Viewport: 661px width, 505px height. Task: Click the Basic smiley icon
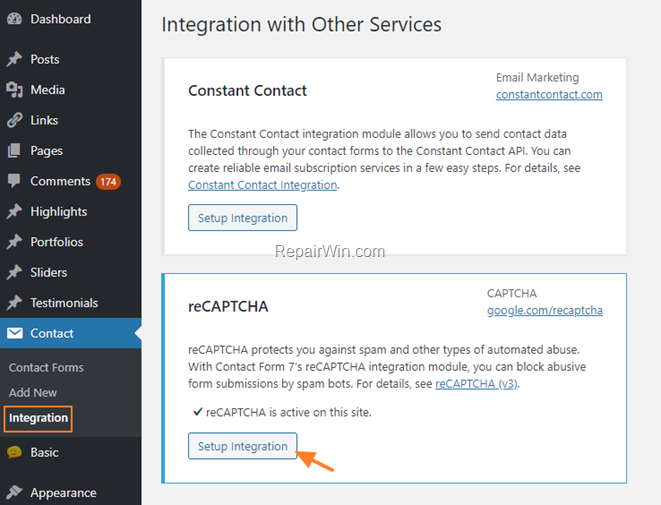tap(14, 452)
